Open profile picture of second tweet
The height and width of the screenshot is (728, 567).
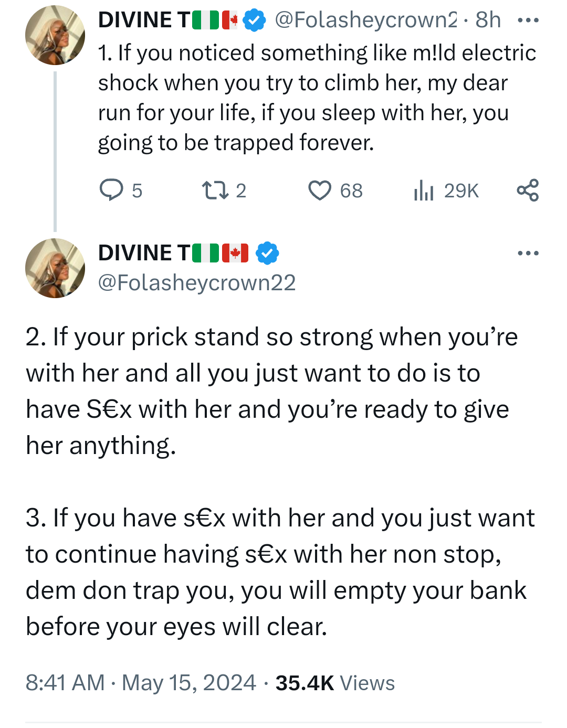pos(55,268)
